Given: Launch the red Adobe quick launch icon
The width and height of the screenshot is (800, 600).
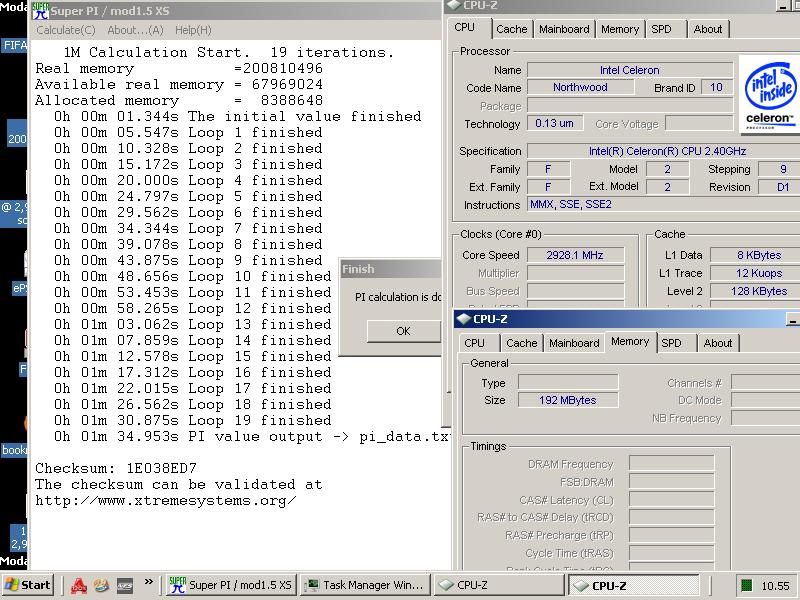Looking at the screenshot, I should (79, 586).
